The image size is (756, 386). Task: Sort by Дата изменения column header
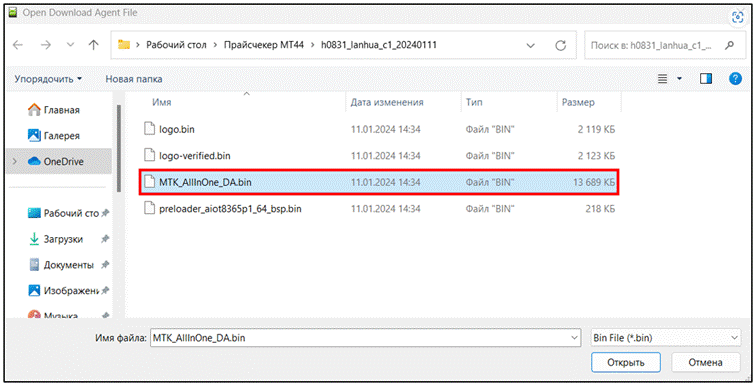(x=387, y=102)
